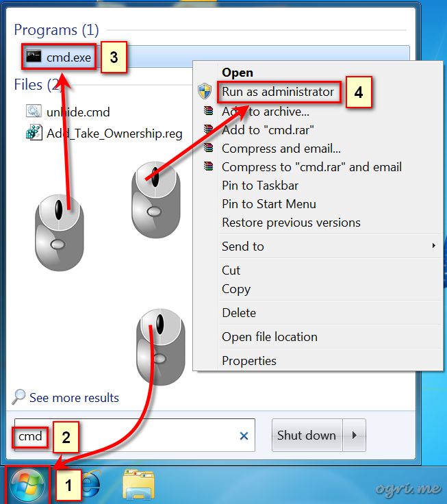Choose Open file location
Viewport: 447px width, 504px height.
pos(270,337)
